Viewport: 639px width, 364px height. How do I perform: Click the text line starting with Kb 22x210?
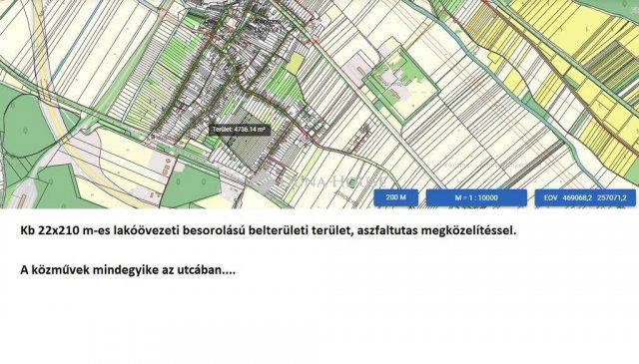click(269, 230)
